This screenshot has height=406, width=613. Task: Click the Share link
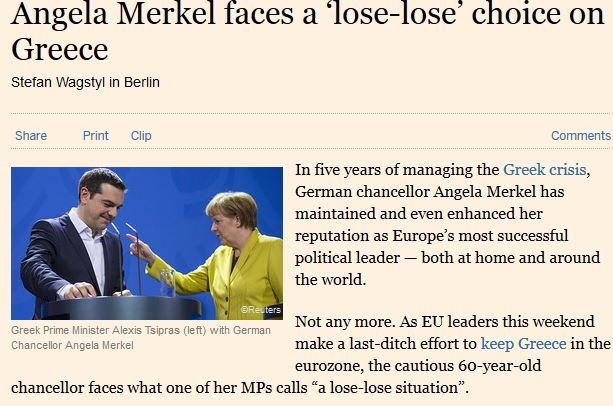tap(31, 136)
